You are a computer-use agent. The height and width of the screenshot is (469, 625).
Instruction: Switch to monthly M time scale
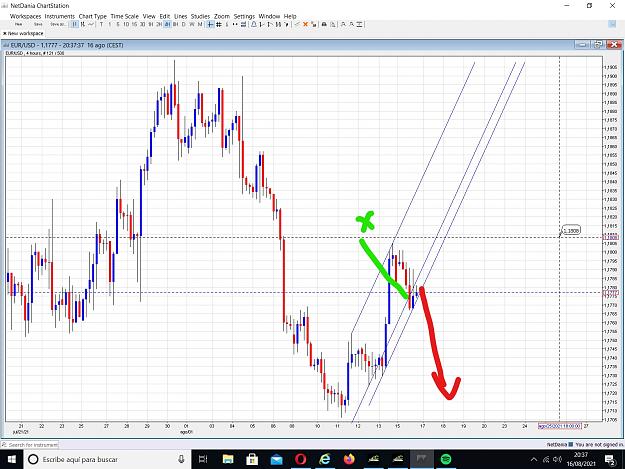pyautogui.click(x=200, y=24)
